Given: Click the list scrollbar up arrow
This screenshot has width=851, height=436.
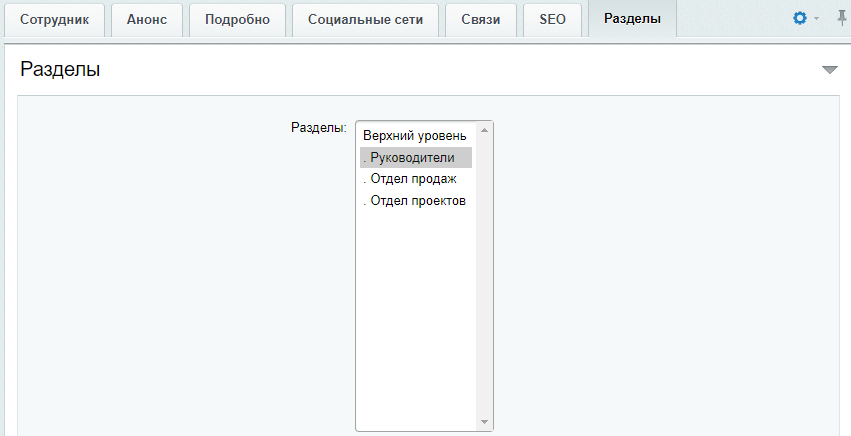Looking at the screenshot, I should (x=484, y=130).
